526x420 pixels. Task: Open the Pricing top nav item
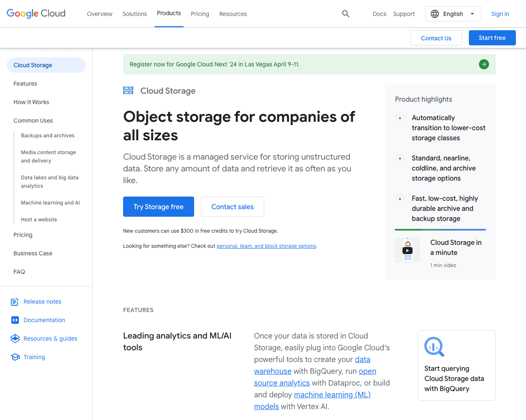[200, 14]
